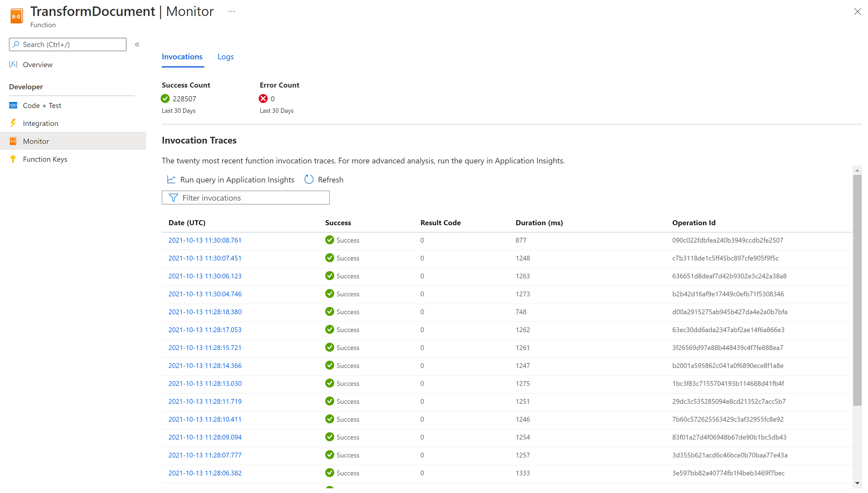The image size is (868, 493).
Task: Click the Code + Test icon
Action: tap(13, 105)
